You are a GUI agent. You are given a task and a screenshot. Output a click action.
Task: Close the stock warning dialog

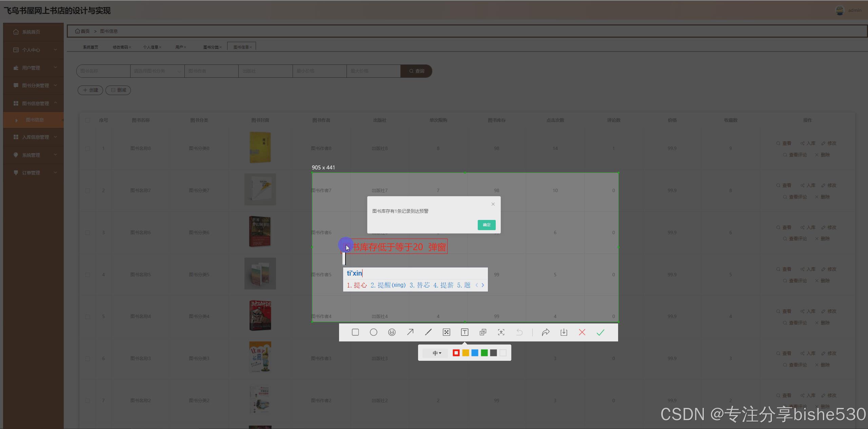click(493, 204)
